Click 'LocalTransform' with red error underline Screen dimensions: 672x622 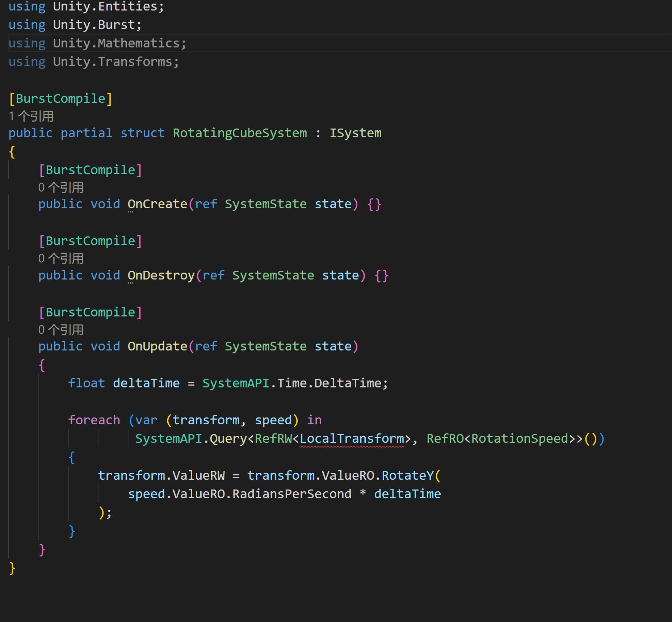click(352, 438)
